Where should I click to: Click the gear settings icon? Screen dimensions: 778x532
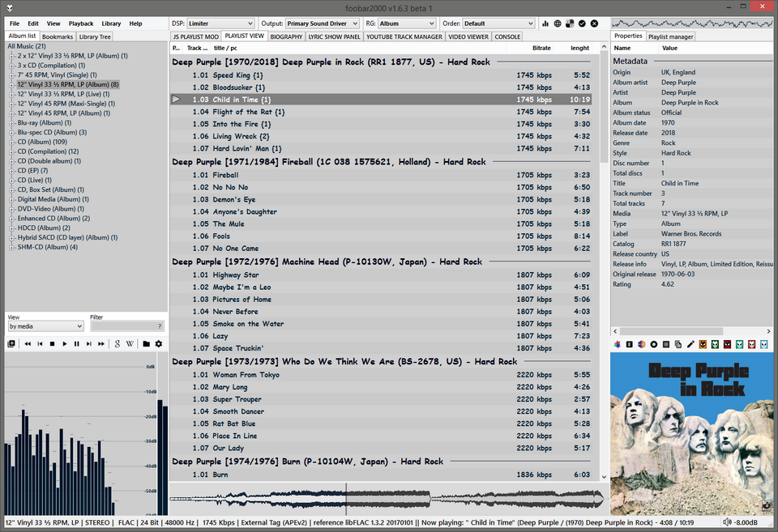click(159, 344)
